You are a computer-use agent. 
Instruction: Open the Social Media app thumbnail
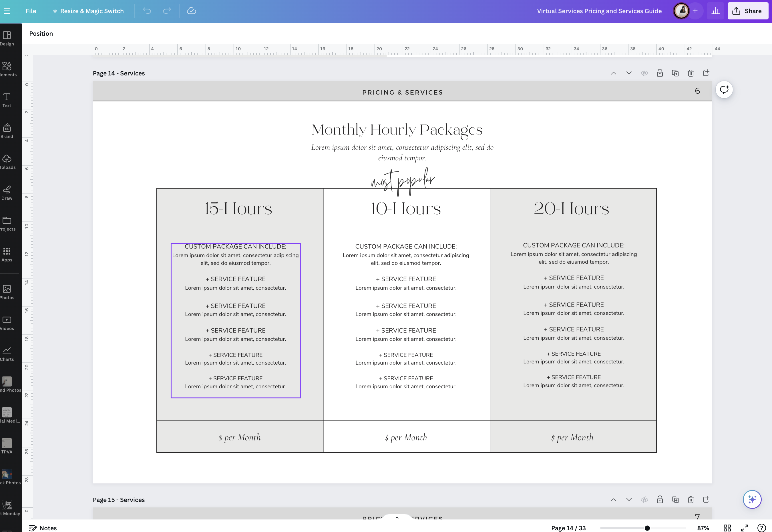7,415
